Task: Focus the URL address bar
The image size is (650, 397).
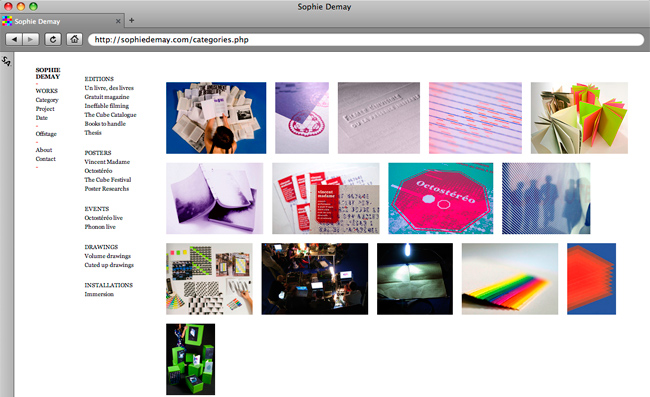Action: pyautogui.click(x=366, y=40)
